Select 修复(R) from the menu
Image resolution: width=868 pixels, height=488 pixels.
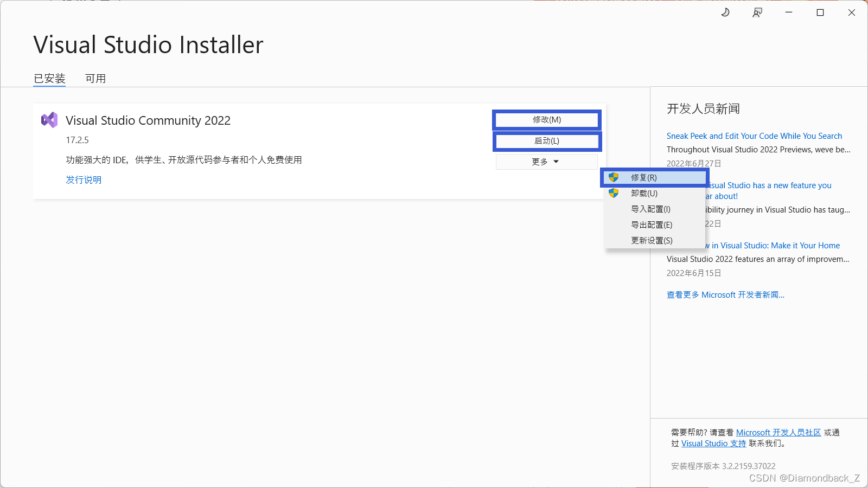pos(654,177)
